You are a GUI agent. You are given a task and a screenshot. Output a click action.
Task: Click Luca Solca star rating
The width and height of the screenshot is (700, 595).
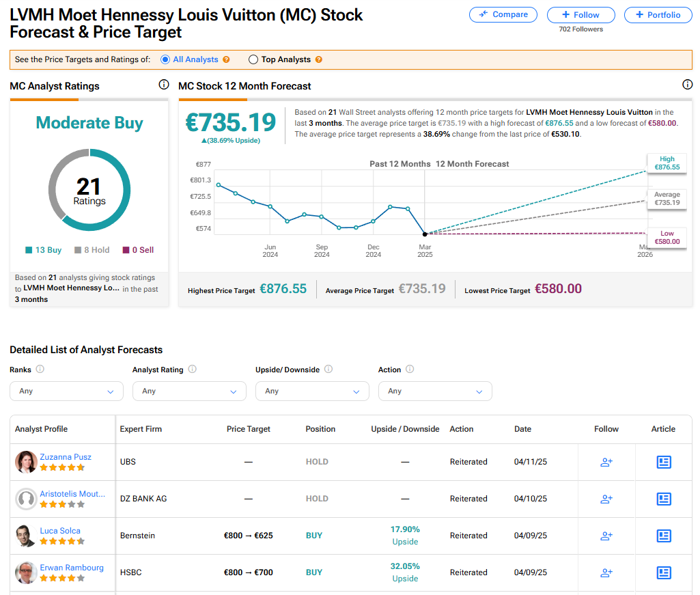[62, 542]
